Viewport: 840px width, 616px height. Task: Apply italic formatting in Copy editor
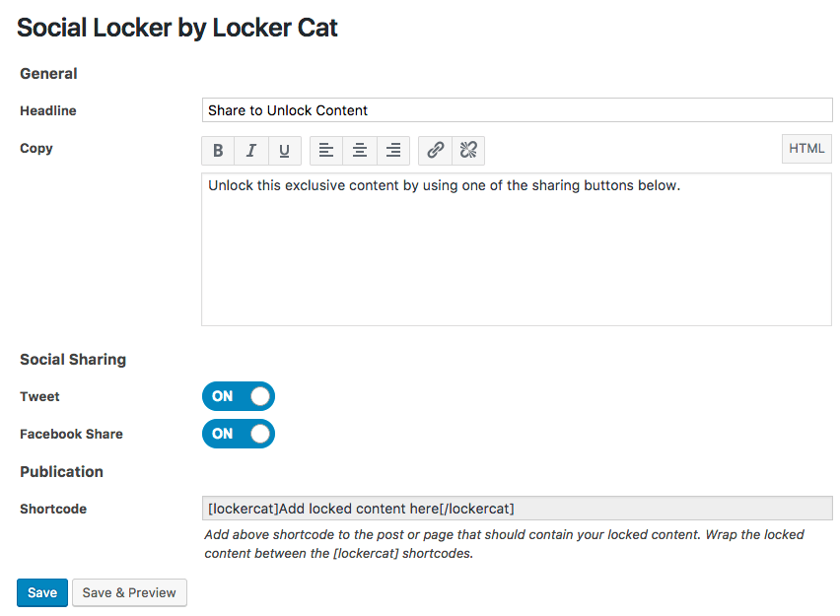click(251, 150)
